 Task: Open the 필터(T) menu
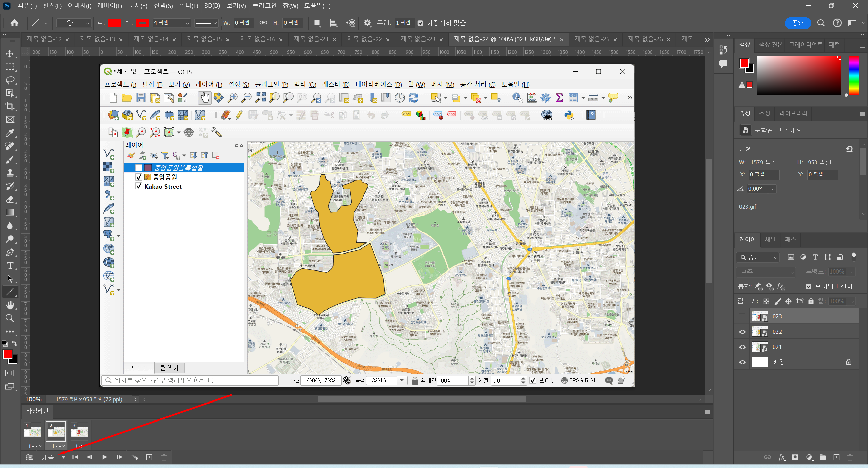189,6
